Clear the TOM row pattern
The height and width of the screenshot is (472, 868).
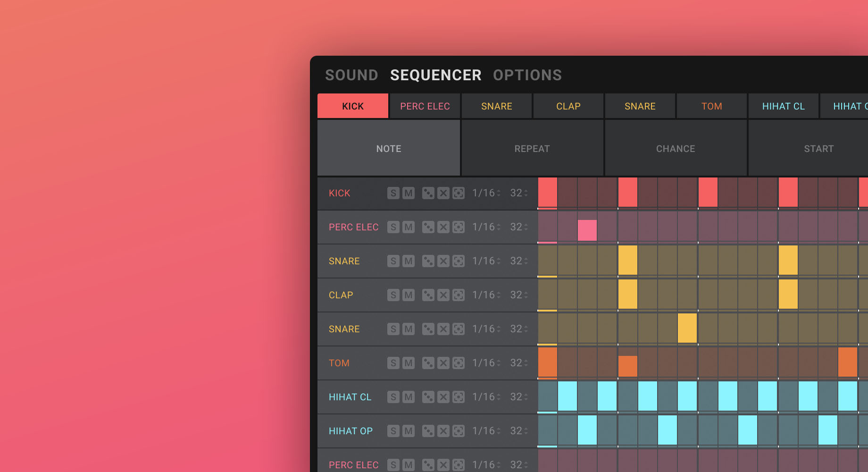[443, 363]
